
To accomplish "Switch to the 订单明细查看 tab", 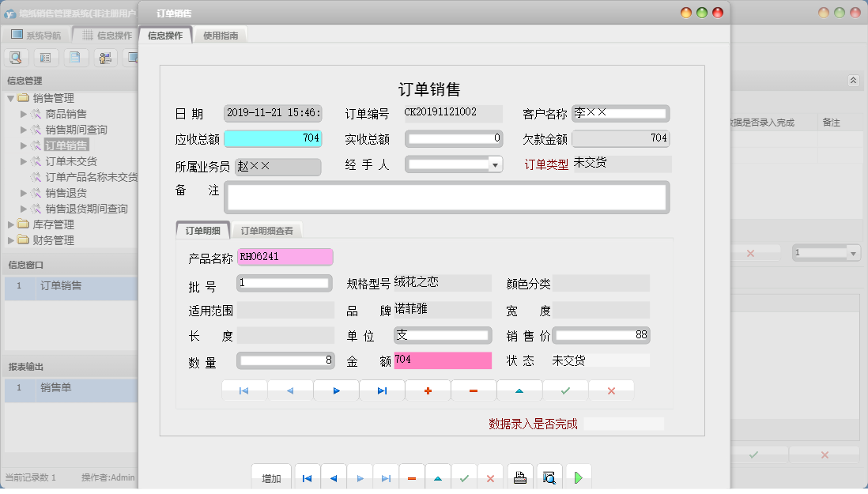I will click(268, 230).
